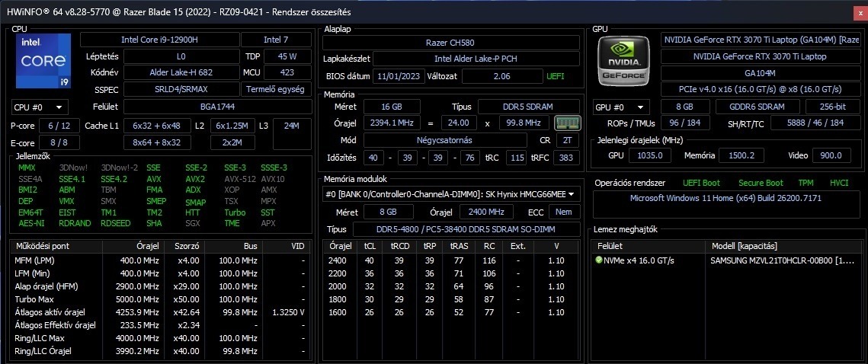Screen dimensions: 868x364
Task: Close the HWiNFO summary window
Action: 857,11
